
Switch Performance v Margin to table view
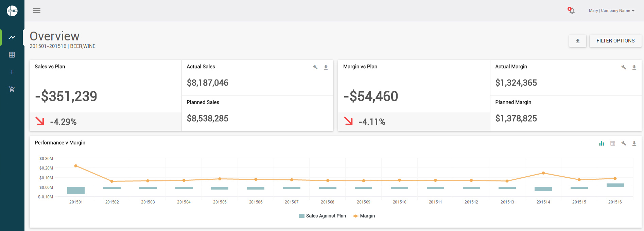click(613, 143)
